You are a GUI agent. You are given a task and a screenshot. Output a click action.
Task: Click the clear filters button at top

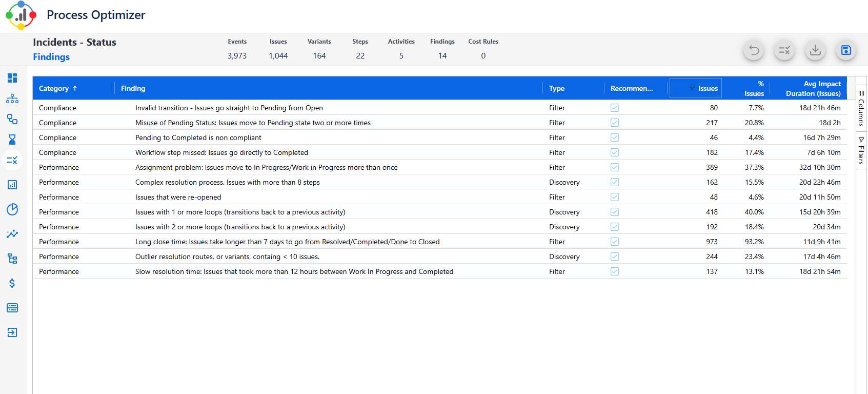coord(784,50)
